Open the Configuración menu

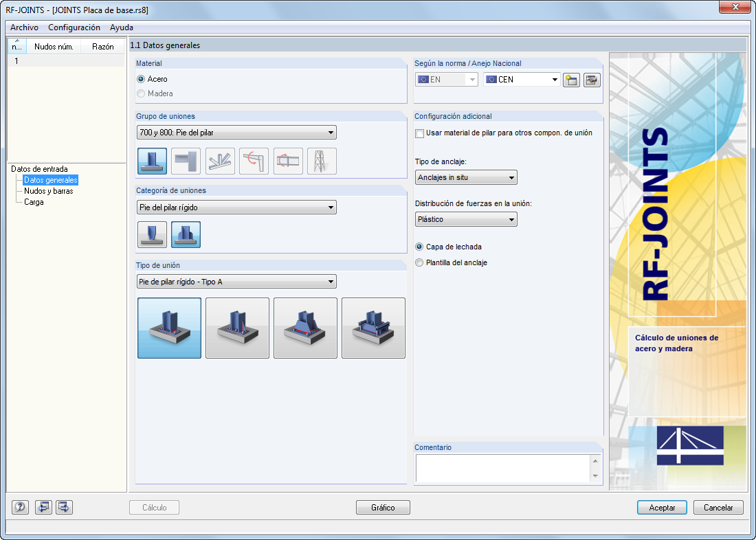click(74, 27)
